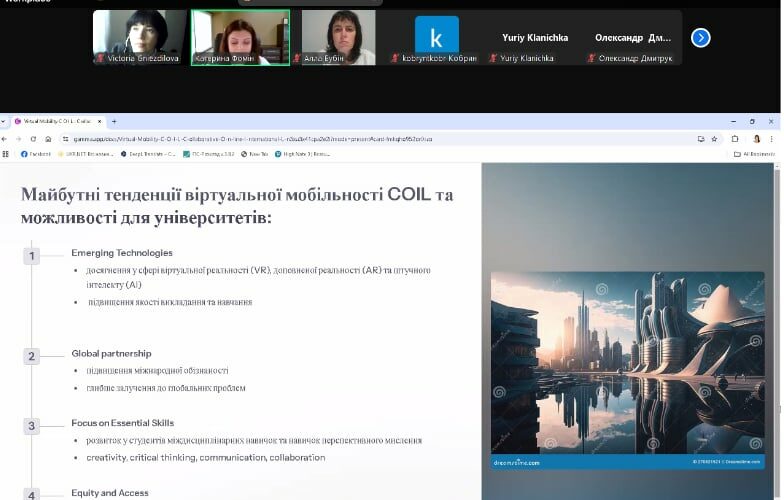Viewport: 784px width, 500px height.
Task: Open the Chrome three-dot menu
Action: coord(774,139)
